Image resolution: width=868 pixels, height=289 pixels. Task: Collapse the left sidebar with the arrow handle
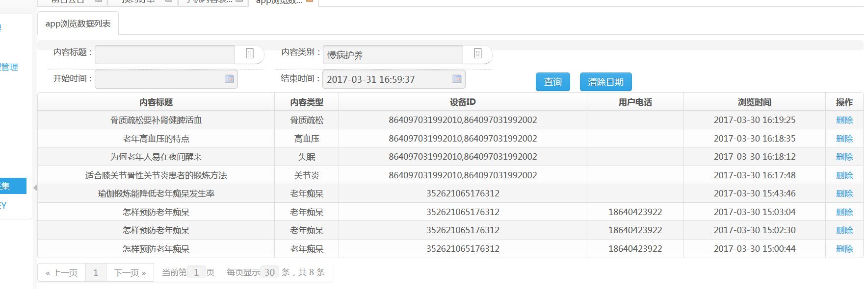35,188
